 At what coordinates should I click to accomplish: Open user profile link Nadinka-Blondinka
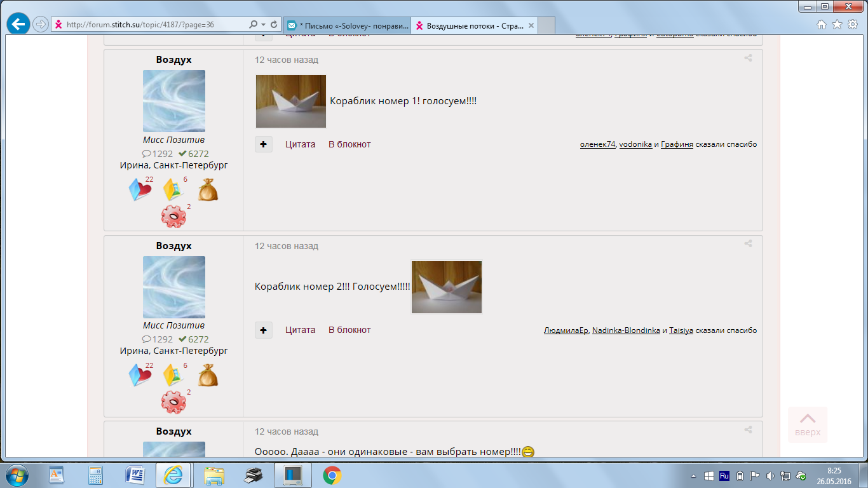tap(626, 330)
